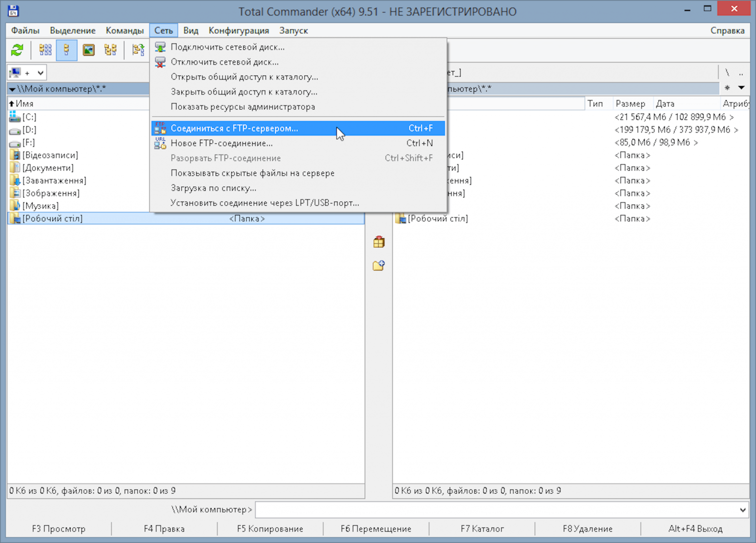This screenshot has height=543, width=756.
Task: Click the disconnect network drive icon
Action: tap(160, 62)
